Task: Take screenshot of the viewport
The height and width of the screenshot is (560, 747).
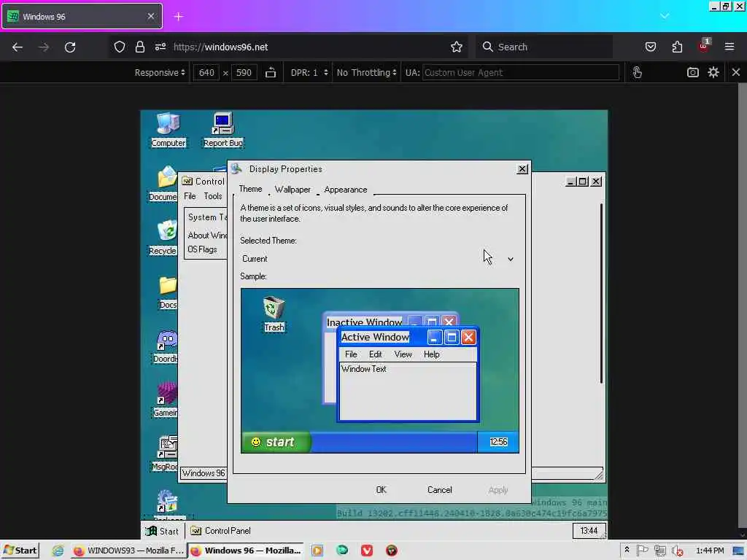Action: pos(693,72)
